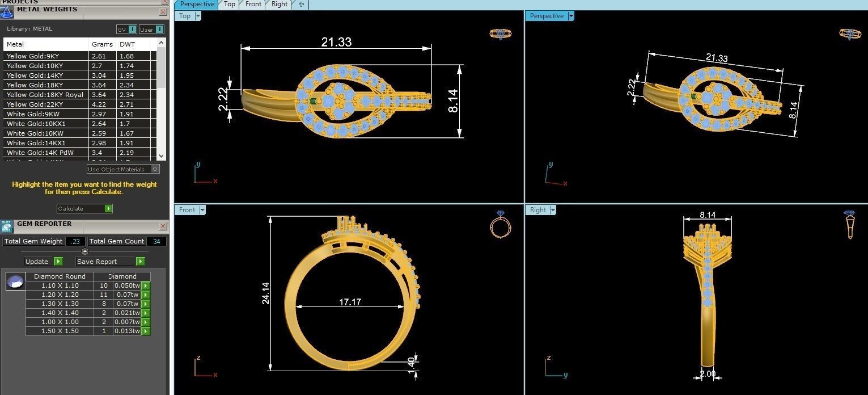Click the metal list scrollbar thumb
This screenshot has width=868, height=395.
(x=162, y=67)
